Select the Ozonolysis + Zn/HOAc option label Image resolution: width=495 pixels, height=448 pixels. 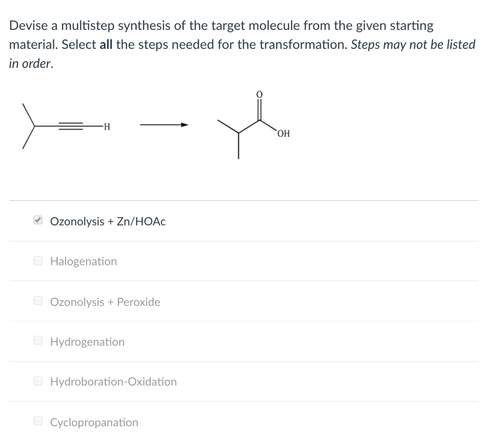click(108, 221)
